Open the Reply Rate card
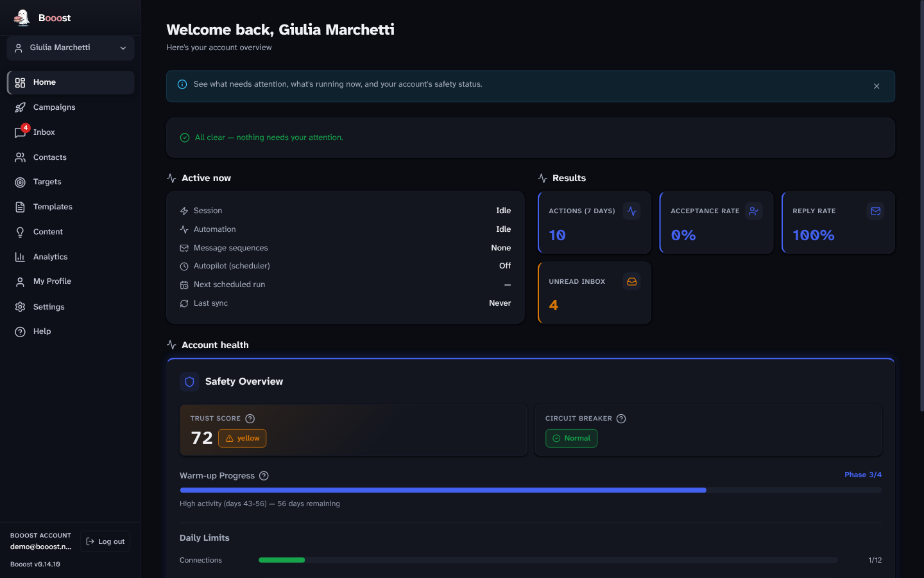924x578 pixels. pyautogui.click(x=838, y=223)
